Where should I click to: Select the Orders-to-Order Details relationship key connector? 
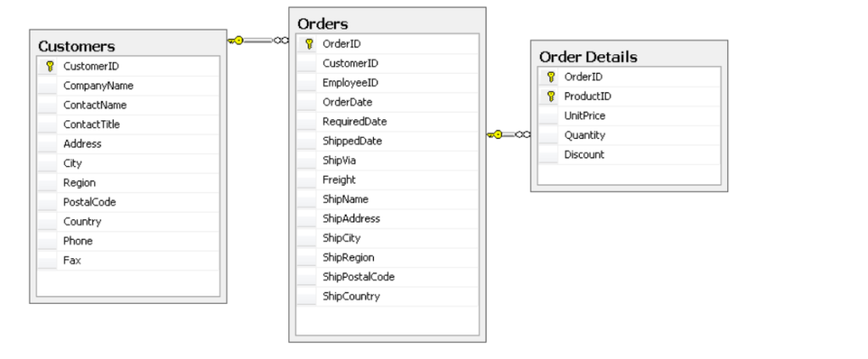(x=509, y=135)
